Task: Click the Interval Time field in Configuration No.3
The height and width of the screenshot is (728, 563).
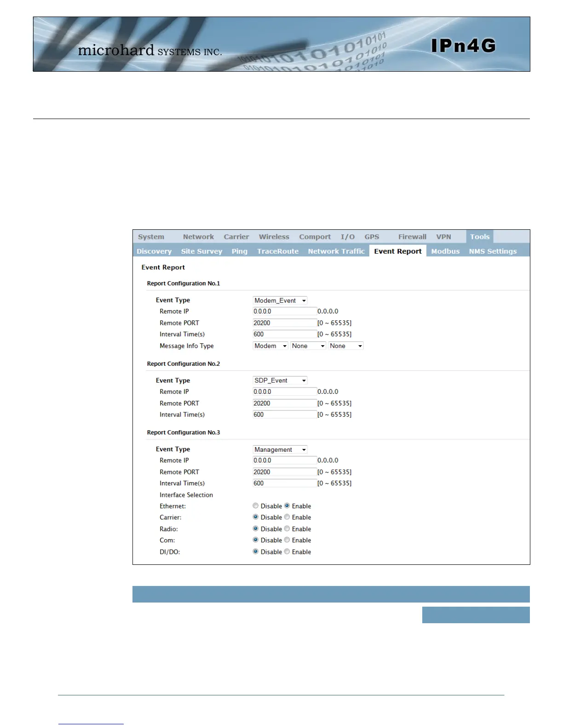Action: pos(285,483)
